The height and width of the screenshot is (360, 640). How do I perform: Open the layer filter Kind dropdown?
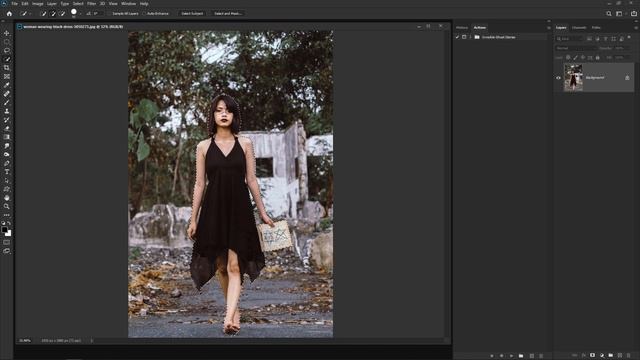pos(570,38)
